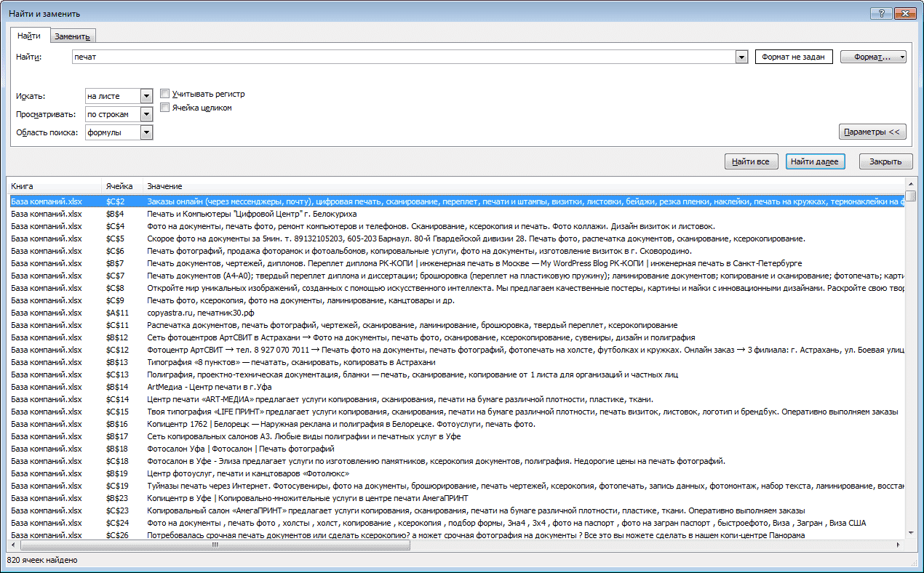Select the result copyastra.ru, печатник30.рф
This screenshot has width=924, height=573.
coord(455,313)
